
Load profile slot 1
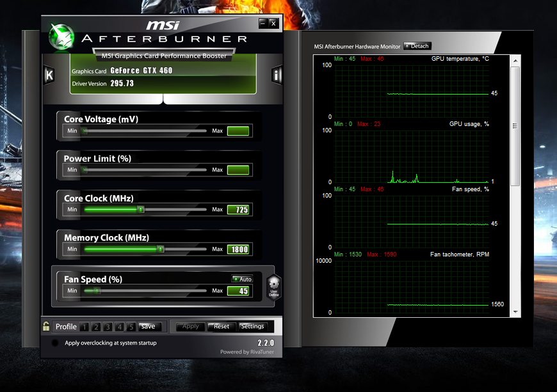click(84, 327)
